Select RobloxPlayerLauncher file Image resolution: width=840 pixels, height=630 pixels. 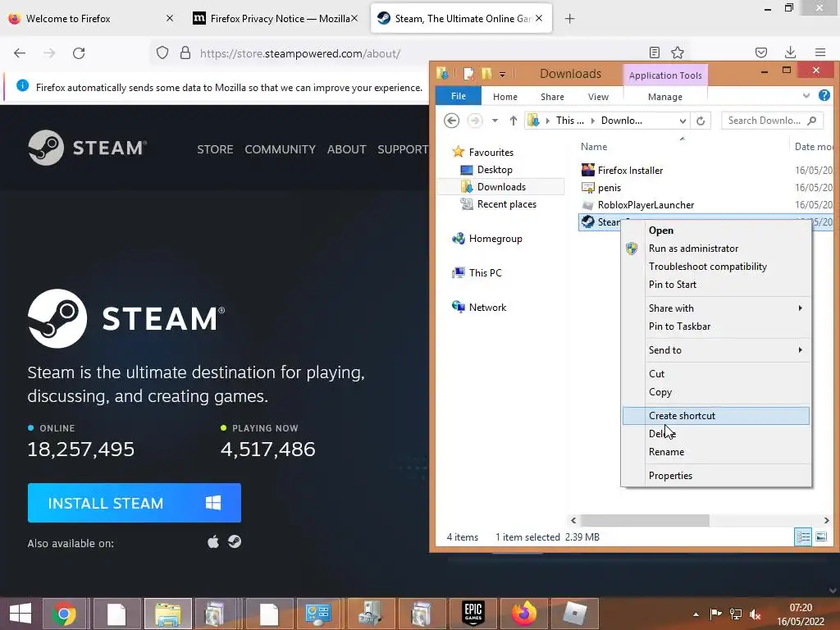[x=646, y=204]
